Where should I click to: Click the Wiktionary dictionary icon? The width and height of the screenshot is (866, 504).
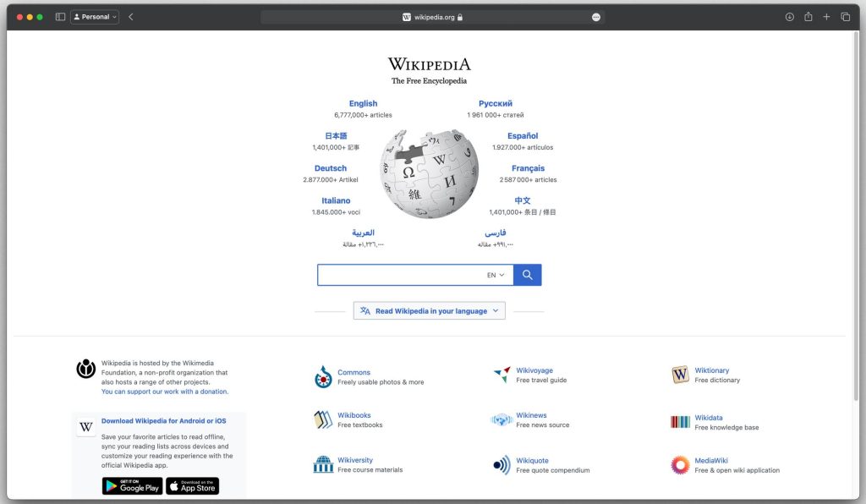coord(680,375)
